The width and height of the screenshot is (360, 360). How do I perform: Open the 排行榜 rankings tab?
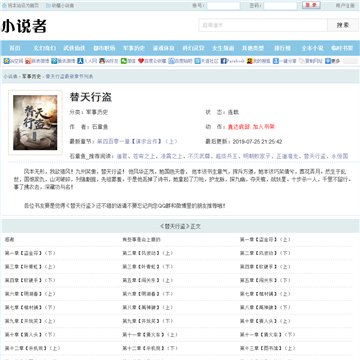pyautogui.click(x=282, y=48)
